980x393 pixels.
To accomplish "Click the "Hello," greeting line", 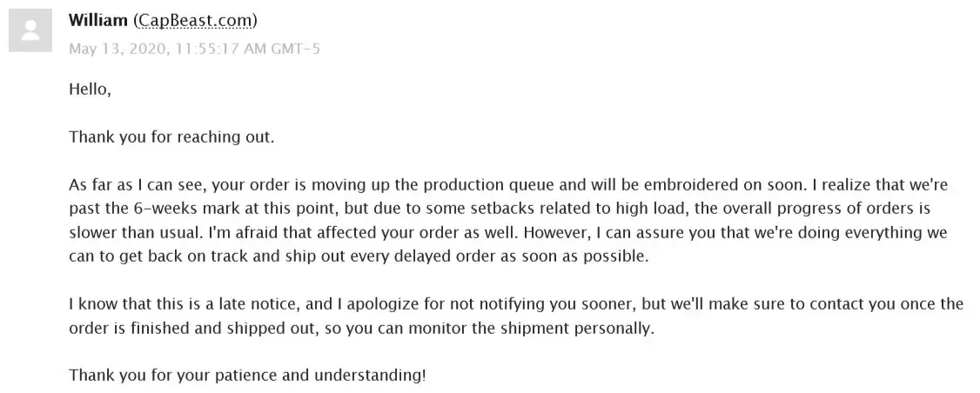I will coord(91,89).
